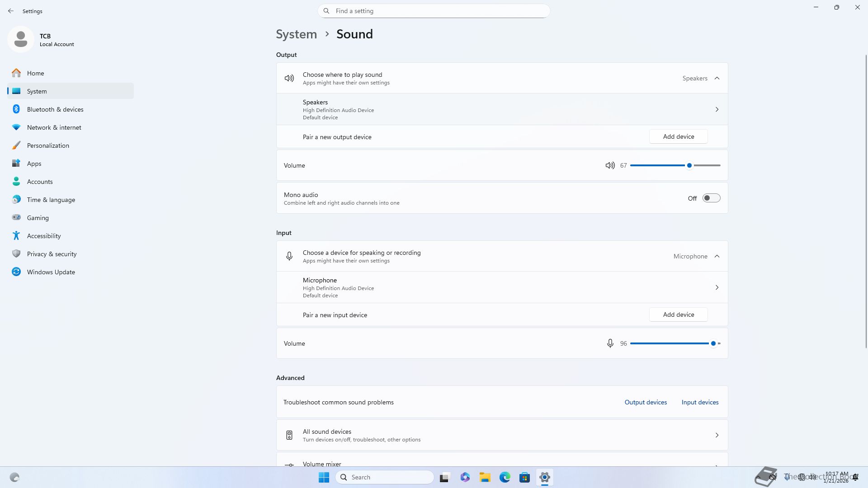The image size is (868, 488).
Task: Collapse the speaking or recording device section
Action: pos(717,256)
